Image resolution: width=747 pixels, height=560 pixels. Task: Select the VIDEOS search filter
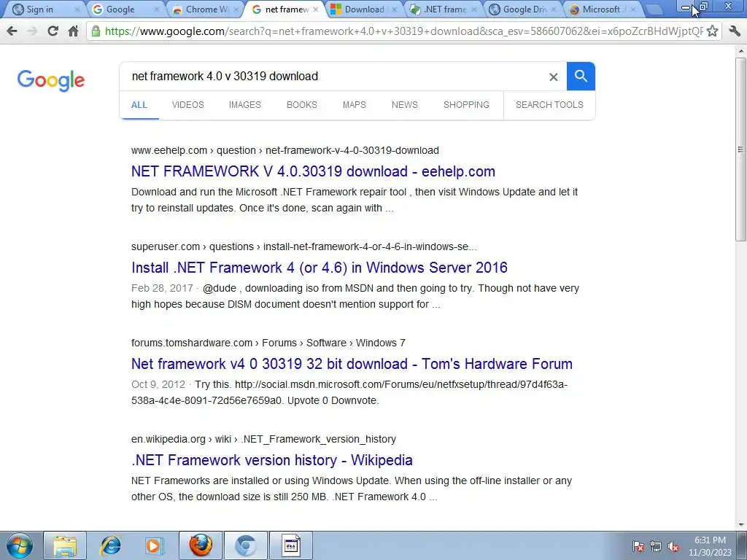[x=188, y=105]
